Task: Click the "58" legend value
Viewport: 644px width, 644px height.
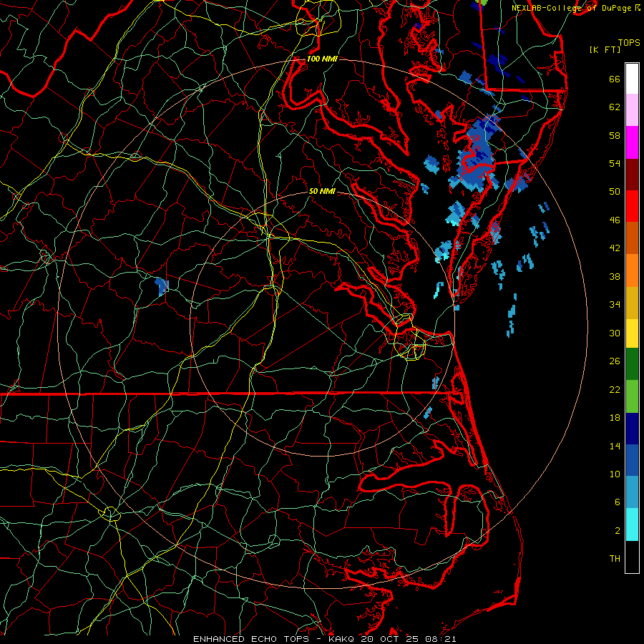Action: pyautogui.click(x=615, y=135)
